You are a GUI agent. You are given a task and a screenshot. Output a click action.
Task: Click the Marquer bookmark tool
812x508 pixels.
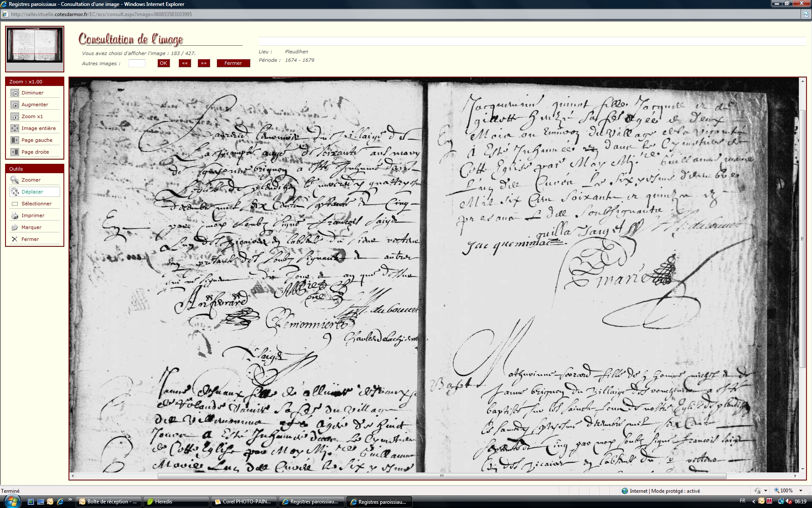15,227
